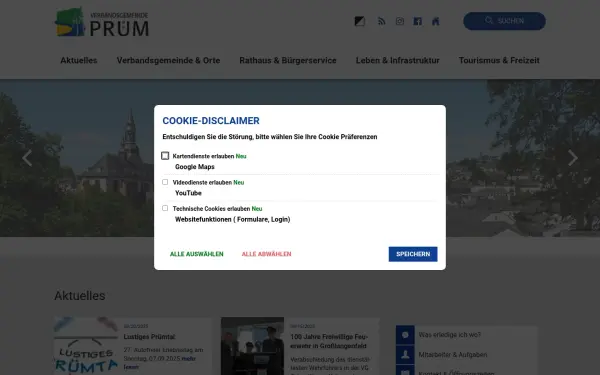Image resolution: width=600 pixels, height=375 pixels.
Task: Click Websitefunktionen (Formulare, Login) text
Action: [x=233, y=220]
